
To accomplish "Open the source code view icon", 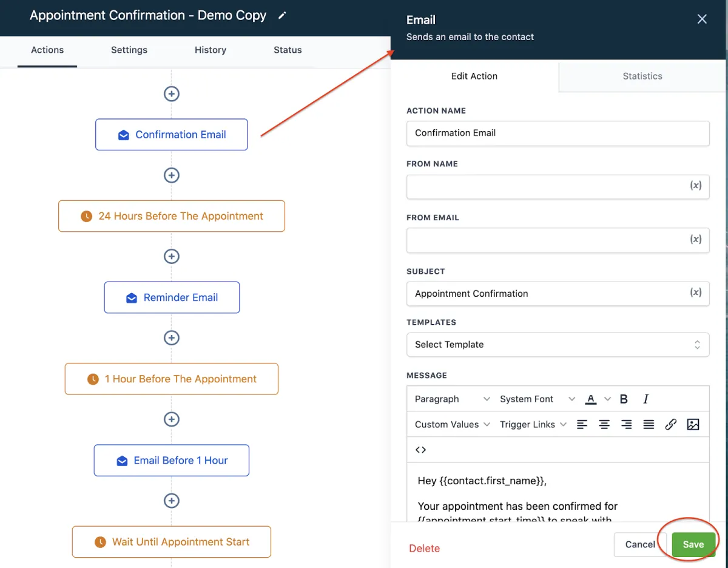I will click(420, 450).
